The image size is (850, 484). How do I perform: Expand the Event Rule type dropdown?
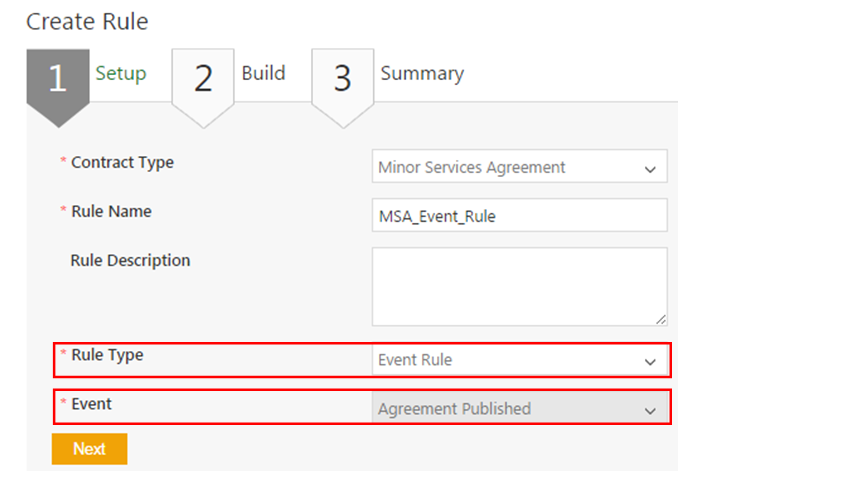[x=519, y=360]
